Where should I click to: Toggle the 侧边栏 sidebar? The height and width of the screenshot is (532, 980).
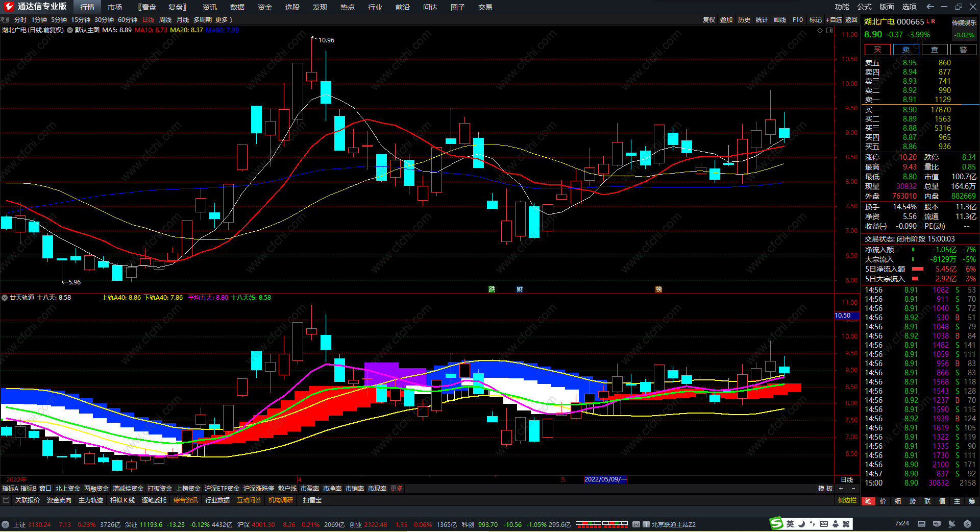(847, 500)
